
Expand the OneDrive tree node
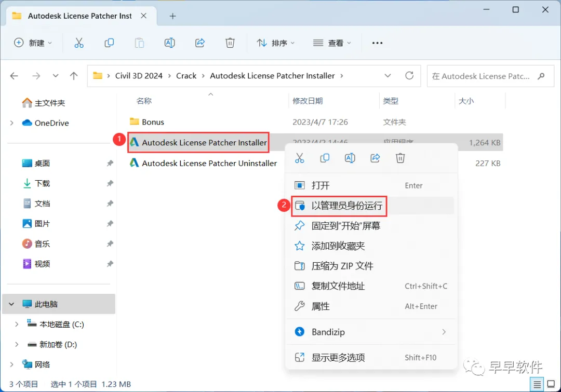click(x=12, y=123)
